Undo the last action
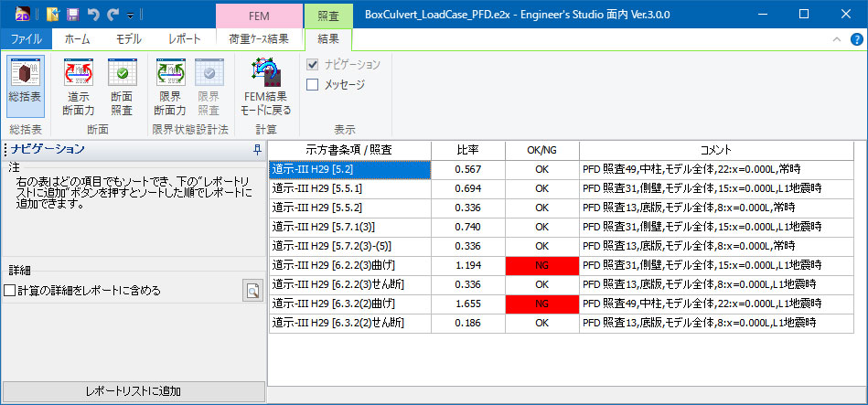Image resolution: width=868 pixels, height=405 pixels. (x=93, y=15)
